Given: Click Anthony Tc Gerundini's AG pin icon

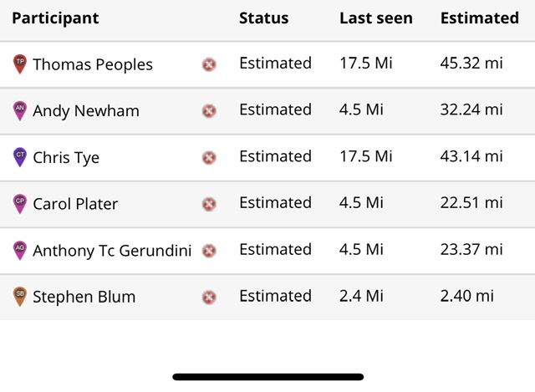Looking at the screenshot, I should (x=20, y=249).
